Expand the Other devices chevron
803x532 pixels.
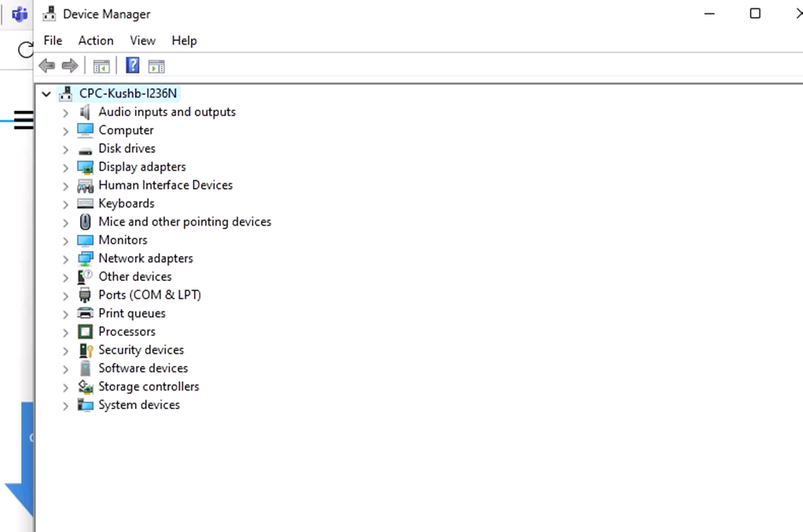[65, 278]
